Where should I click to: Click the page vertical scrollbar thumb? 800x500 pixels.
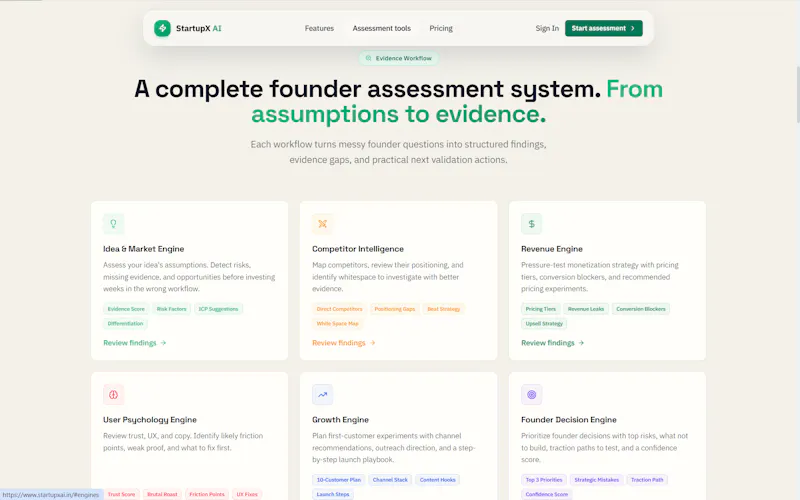pos(797,94)
